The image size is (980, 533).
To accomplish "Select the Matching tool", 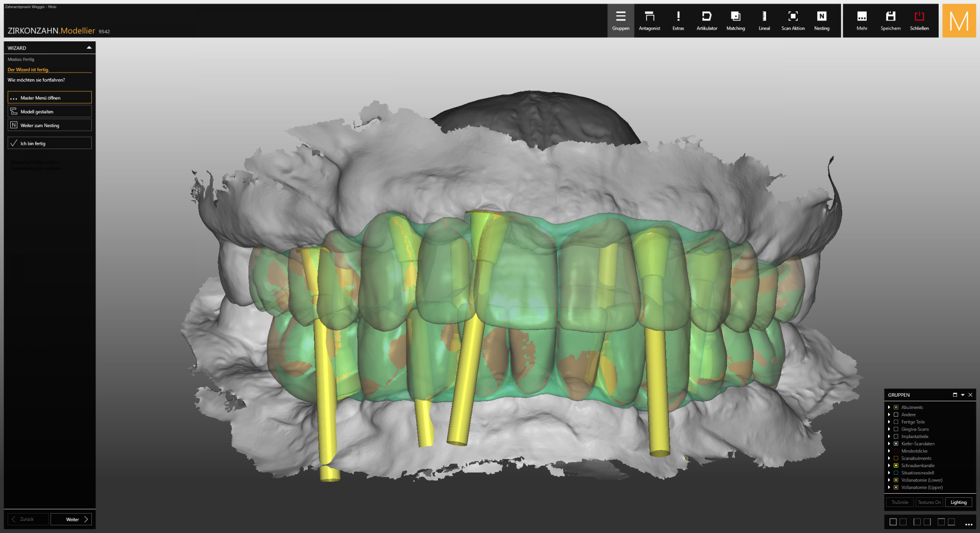I will click(x=736, y=20).
